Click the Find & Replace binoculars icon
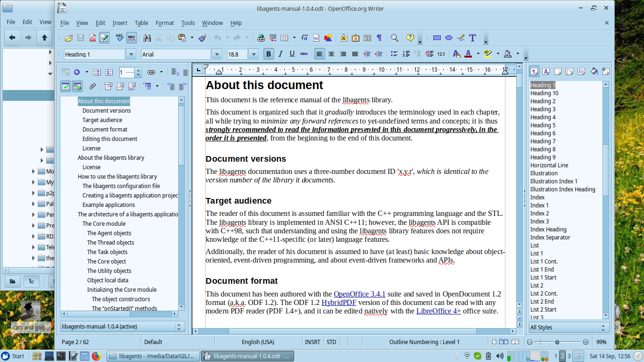The height and width of the screenshot is (362, 644). point(147,38)
